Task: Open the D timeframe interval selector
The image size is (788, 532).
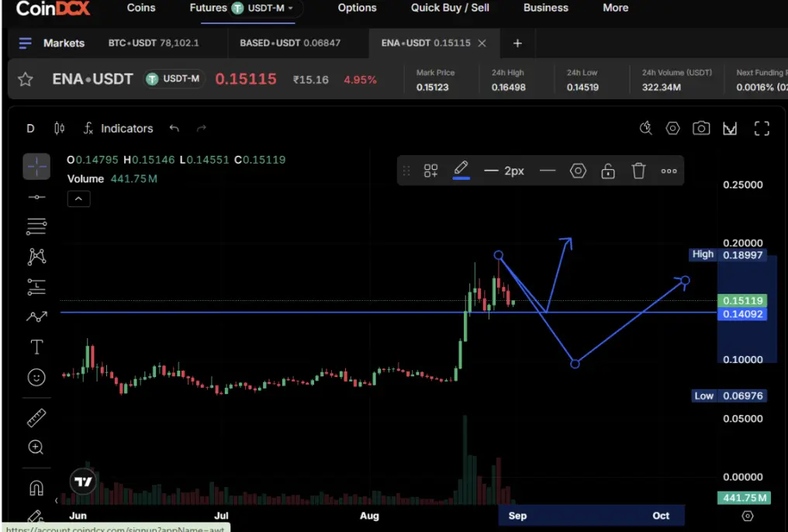Action: [x=31, y=129]
